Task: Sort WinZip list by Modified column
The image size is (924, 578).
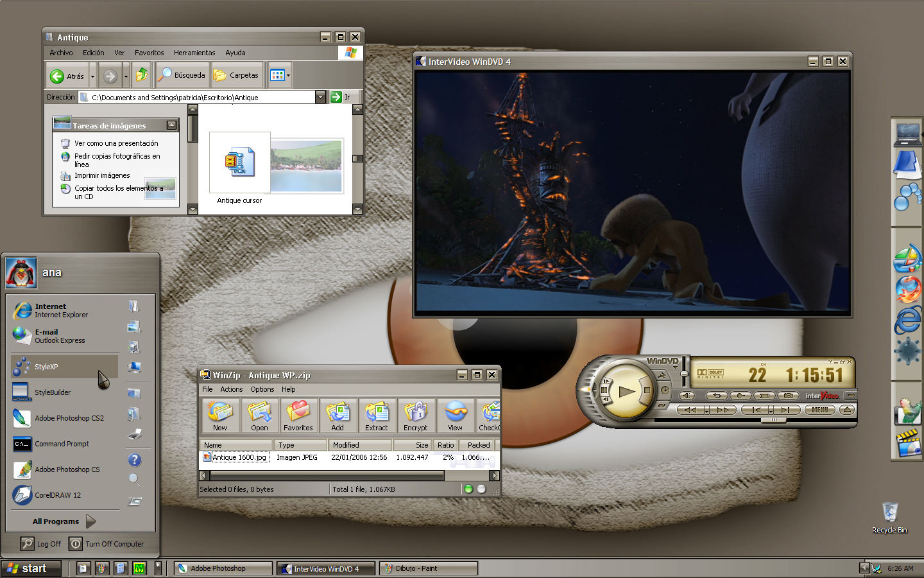Action: pyautogui.click(x=359, y=445)
